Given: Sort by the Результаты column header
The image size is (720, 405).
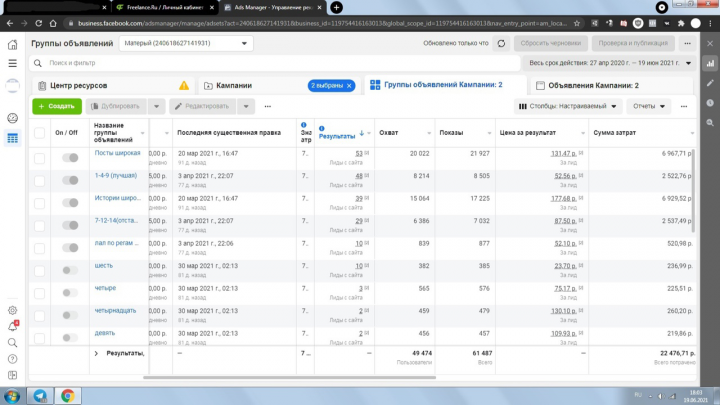Looking at the screenshot, I should pos(337,136).
